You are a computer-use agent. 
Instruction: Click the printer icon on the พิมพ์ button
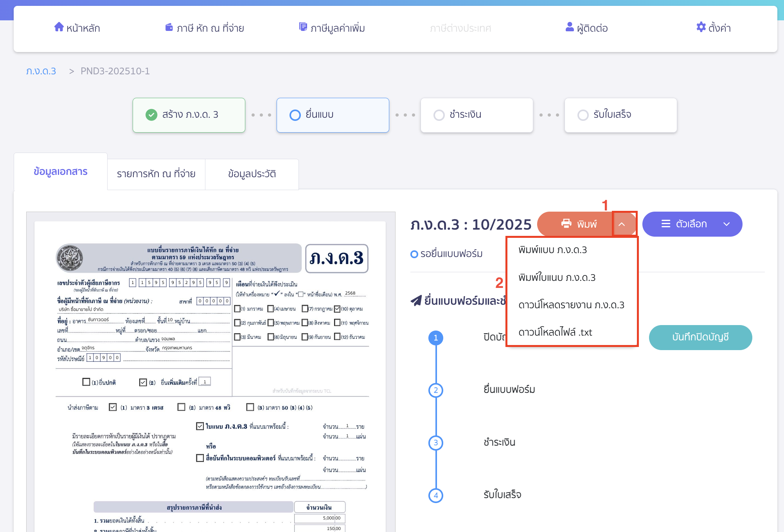(566, 223)
